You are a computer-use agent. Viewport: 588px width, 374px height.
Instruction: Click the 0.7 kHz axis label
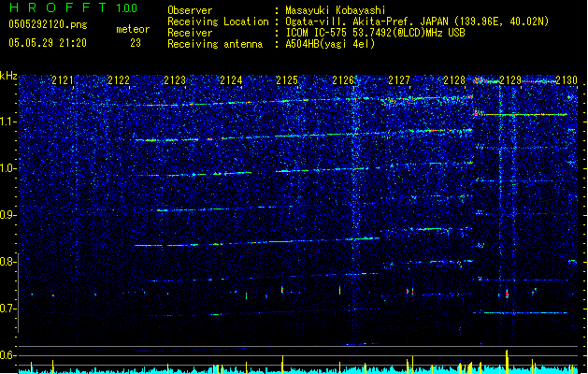pos(7,309)
